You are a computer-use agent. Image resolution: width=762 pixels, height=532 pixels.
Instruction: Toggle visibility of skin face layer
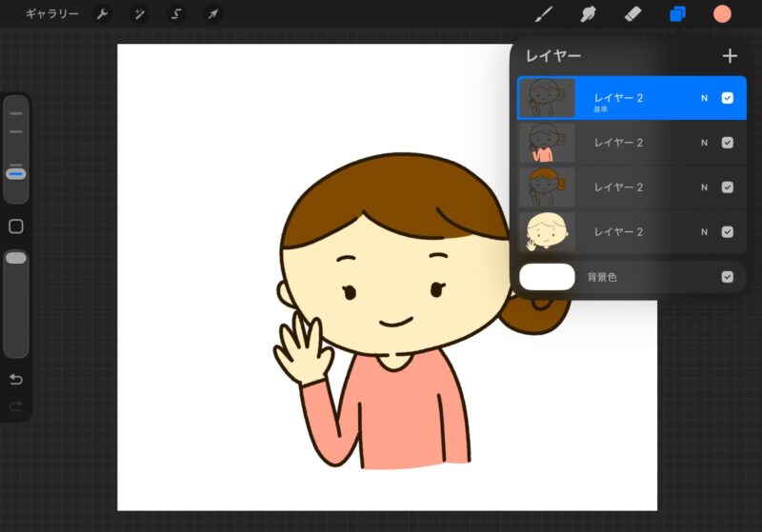coord(728,232)
